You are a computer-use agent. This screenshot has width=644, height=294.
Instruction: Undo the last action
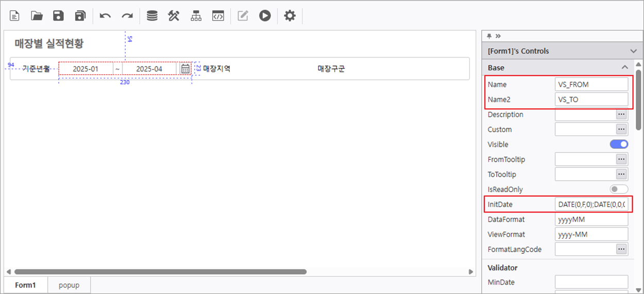coord(105,16)
